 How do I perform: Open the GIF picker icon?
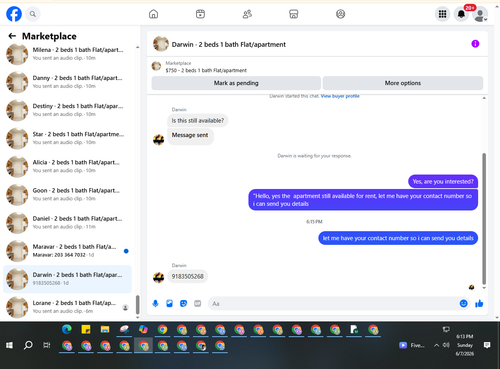pyautogui.click(x=198, y=303)
